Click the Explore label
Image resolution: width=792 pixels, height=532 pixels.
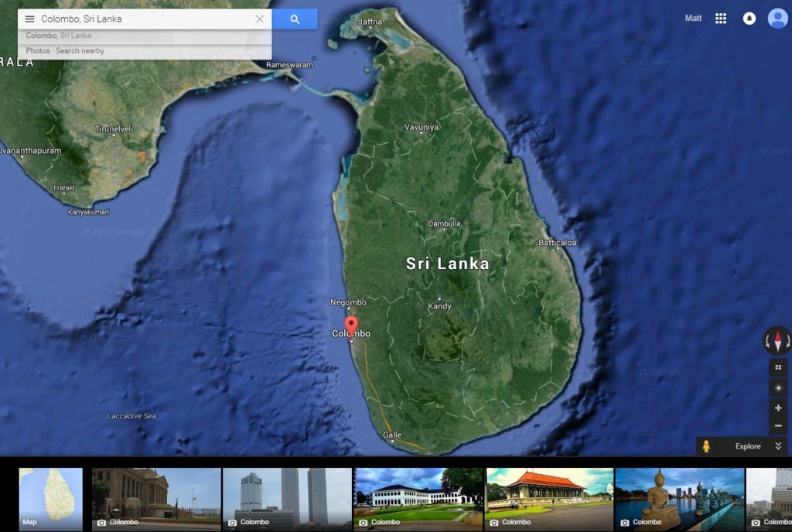tap(747, 446)
